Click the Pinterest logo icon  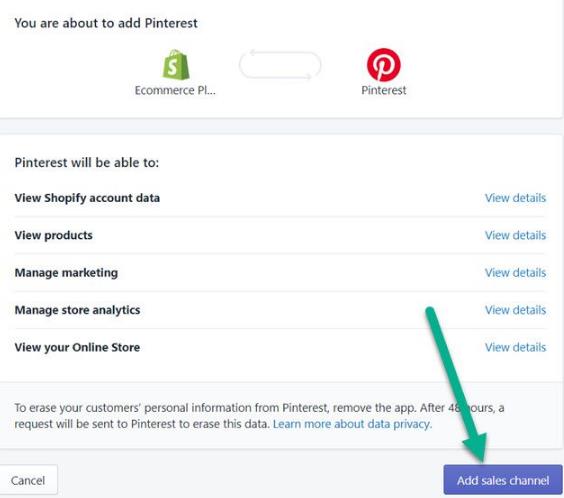point(383,65)
